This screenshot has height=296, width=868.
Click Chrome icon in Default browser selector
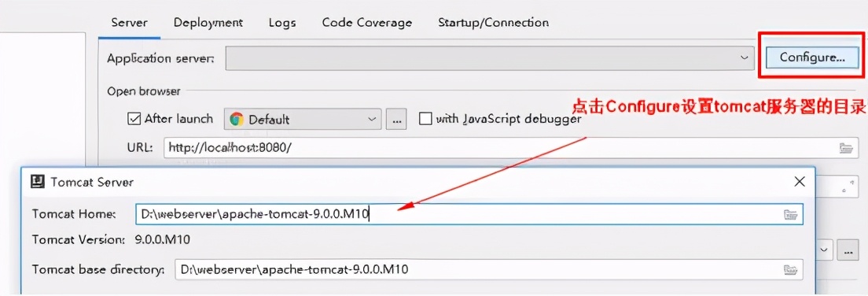237,119
